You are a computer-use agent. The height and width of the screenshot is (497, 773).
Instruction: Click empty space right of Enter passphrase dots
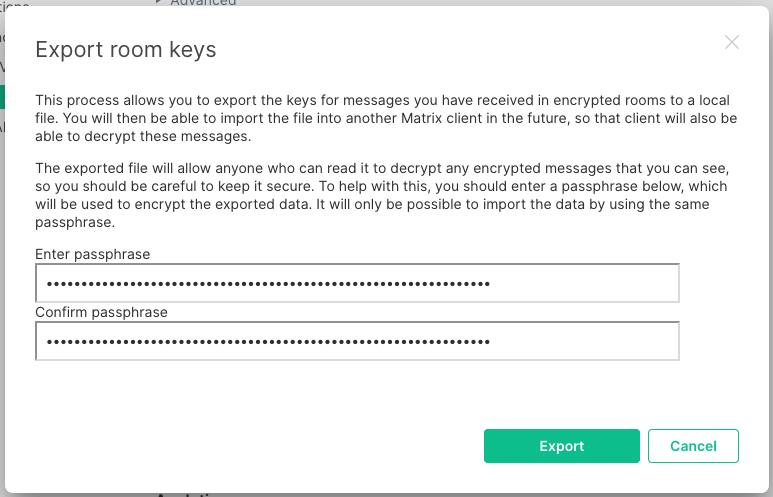(x=584, y=283)
